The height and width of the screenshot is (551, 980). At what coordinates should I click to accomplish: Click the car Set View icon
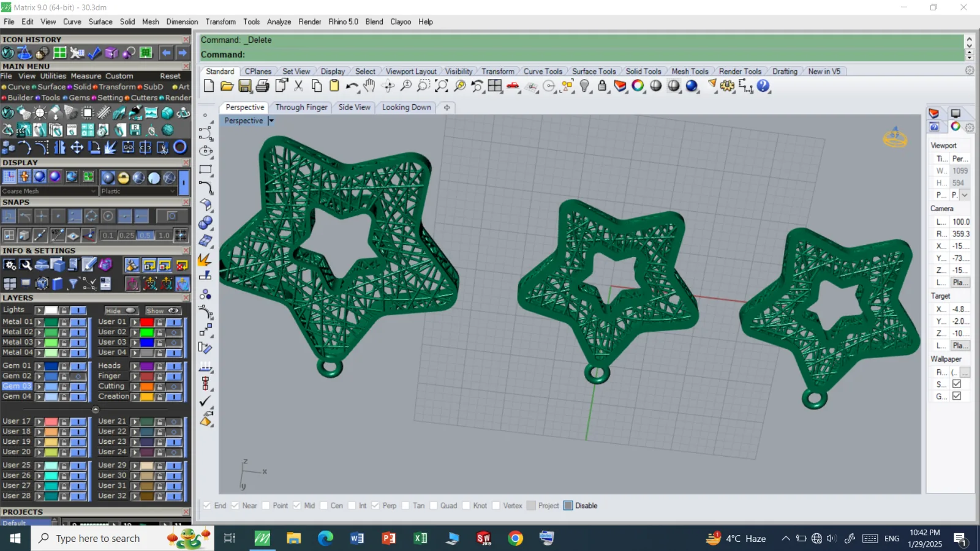513,86
